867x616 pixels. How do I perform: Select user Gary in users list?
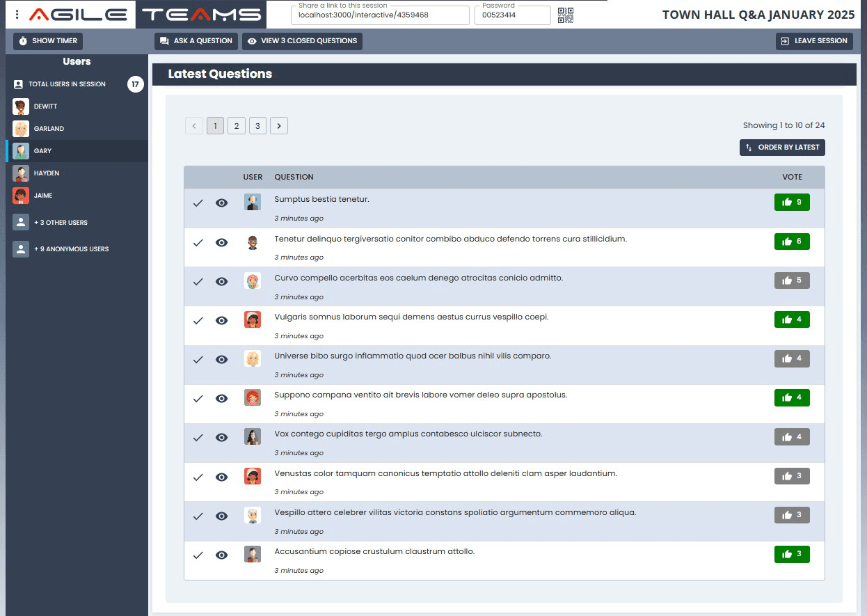tap(77, 151)
